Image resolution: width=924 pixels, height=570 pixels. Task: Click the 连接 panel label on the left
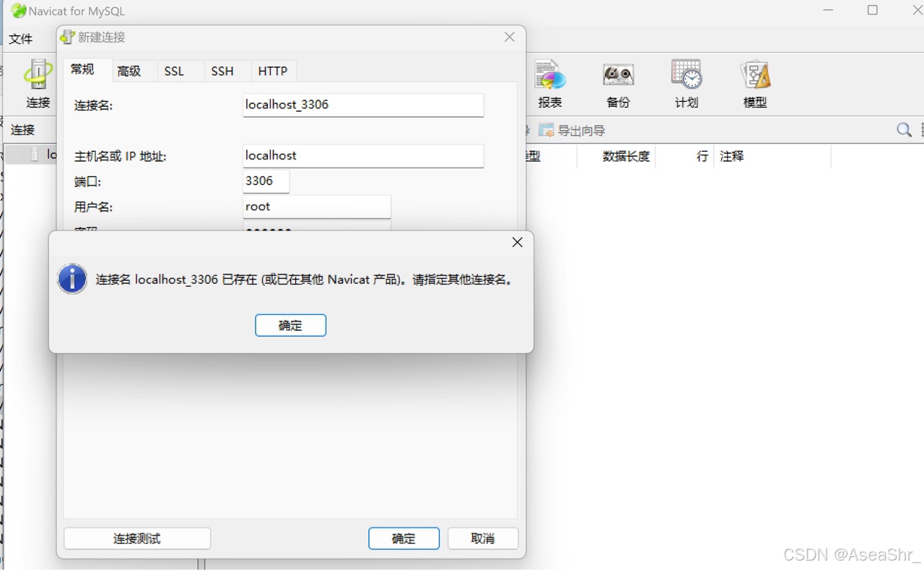(23, 130)
